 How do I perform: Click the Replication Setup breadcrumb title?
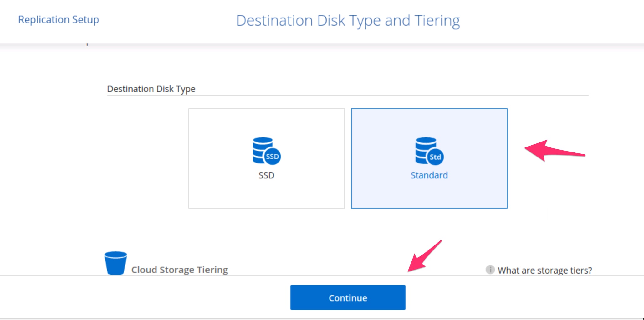59,20
